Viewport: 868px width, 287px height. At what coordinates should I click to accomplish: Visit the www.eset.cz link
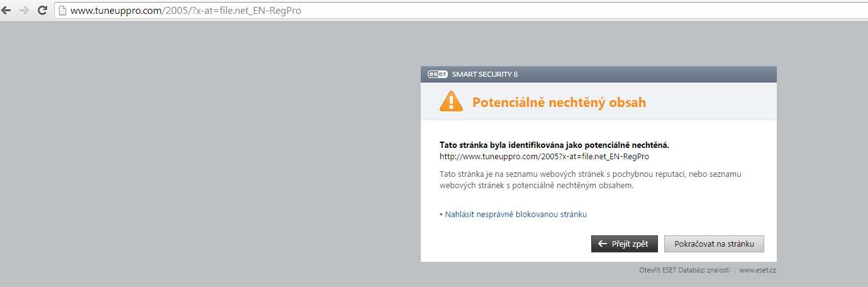coord(758,270)
